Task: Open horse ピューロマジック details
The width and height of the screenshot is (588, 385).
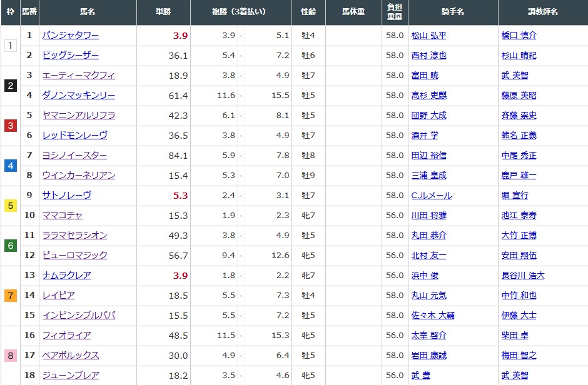Action: pos(75,256)
